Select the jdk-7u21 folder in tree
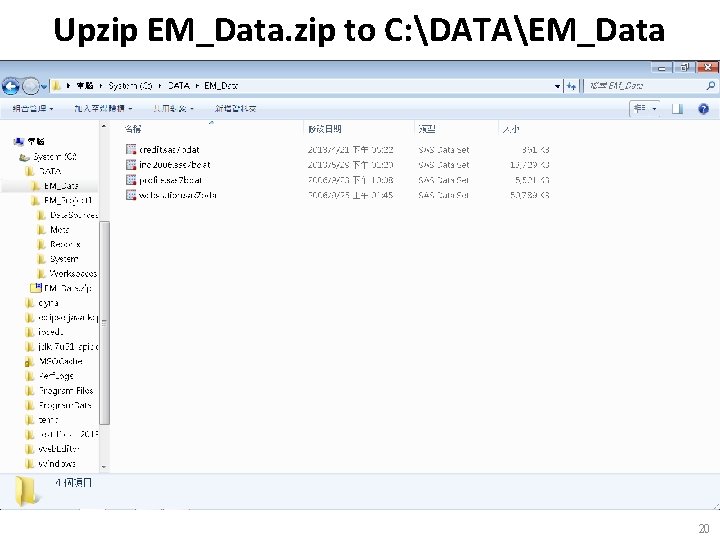 pos(68,346)
